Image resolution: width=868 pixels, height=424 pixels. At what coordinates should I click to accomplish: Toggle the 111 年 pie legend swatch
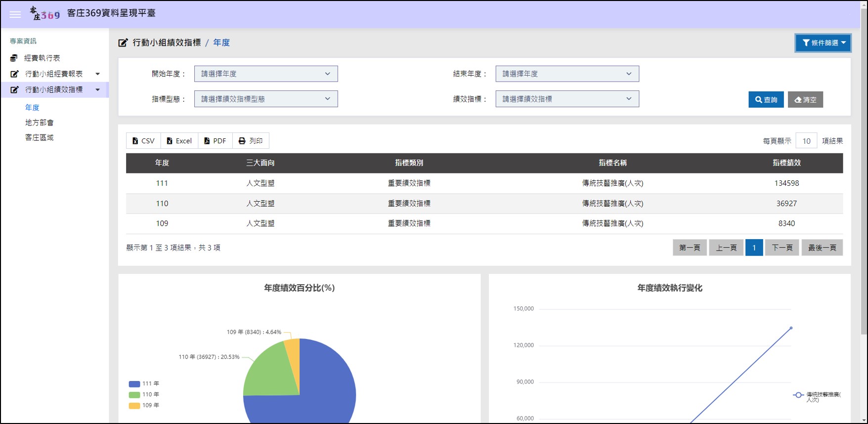[x=134, y=384]
